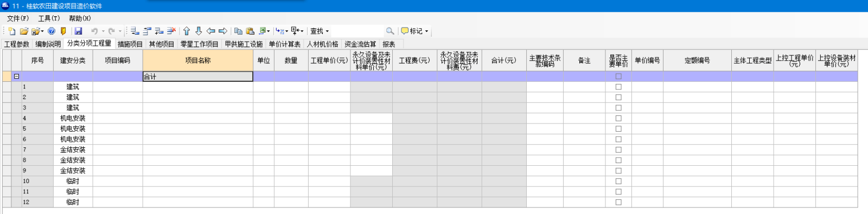Check the 是否主要单价 checkbox in row 6
Image resolution: width=868 pixels, height=214 pixels.
pos(618,139)
